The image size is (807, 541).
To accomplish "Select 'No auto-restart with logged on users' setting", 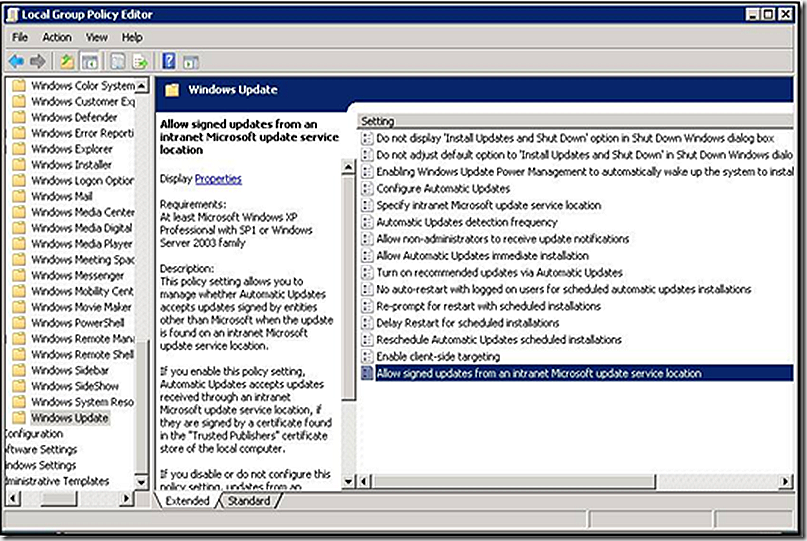I will [x=564, y=289].
